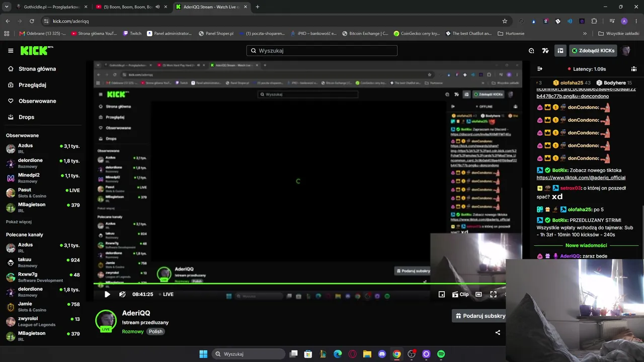Open Discord from the taskbar
644x362 pixels.
pyautogui.click(x=382, y=354)
